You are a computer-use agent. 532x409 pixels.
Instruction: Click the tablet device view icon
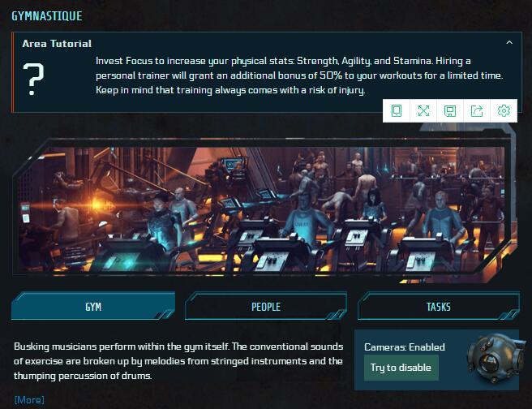point(397,110)
